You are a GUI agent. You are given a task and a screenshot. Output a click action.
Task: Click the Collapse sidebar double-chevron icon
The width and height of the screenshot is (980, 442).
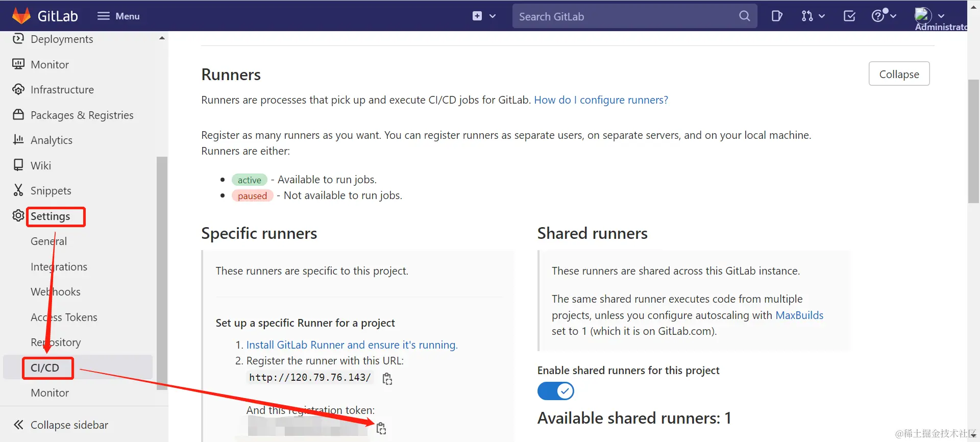[18, 425]
